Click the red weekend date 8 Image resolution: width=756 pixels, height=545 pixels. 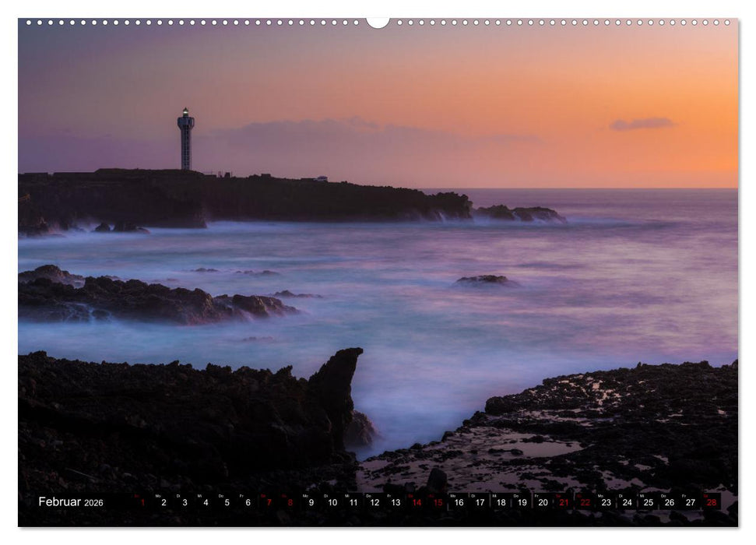[290, 501]
